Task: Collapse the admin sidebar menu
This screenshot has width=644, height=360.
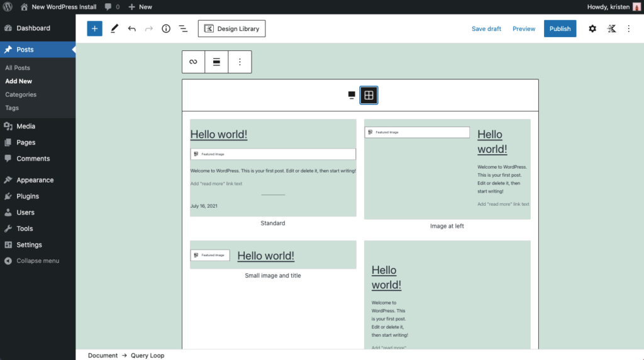Action: coord(38,261)
